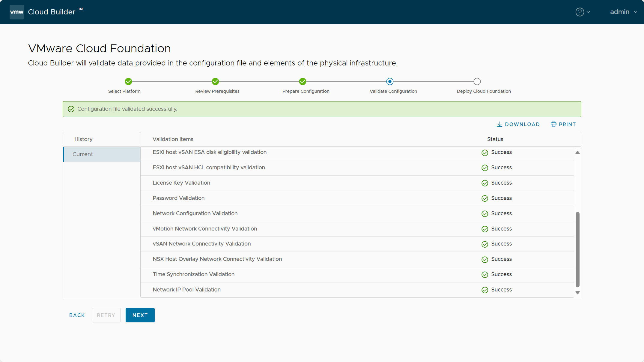Click the Deploy Cloud Foundation step circle

(477, 81)
